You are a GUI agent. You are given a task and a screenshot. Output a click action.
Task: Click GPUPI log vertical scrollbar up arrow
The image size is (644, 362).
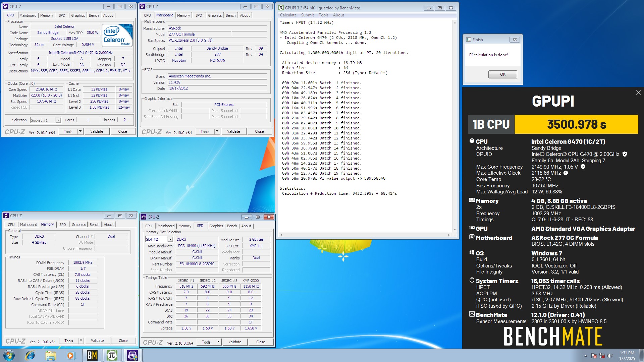pyautogui.click(x=455, y=23)
